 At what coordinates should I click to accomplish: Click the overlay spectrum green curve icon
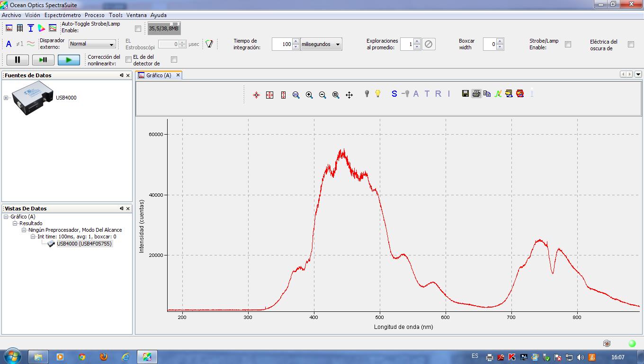(x=498, y=93)
